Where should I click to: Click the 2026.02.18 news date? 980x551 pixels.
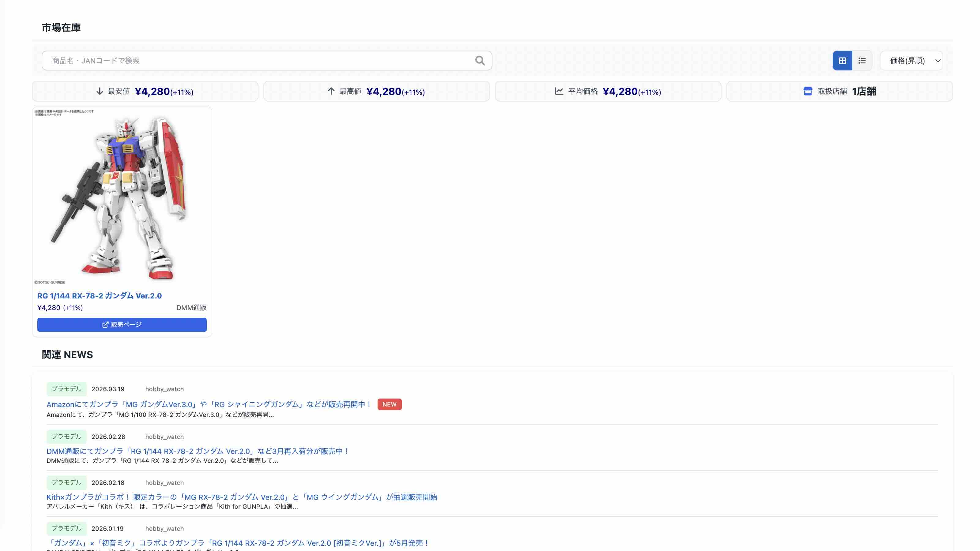coord(108,482)
